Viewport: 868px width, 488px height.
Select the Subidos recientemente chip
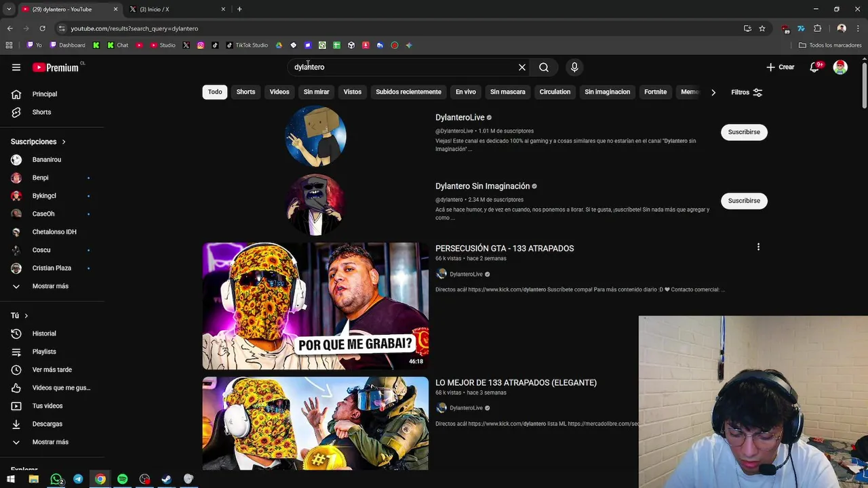408,92
